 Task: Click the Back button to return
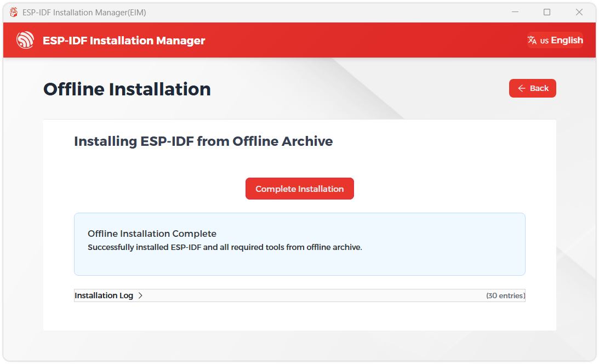pyautogui.click(x=532, y=88)
